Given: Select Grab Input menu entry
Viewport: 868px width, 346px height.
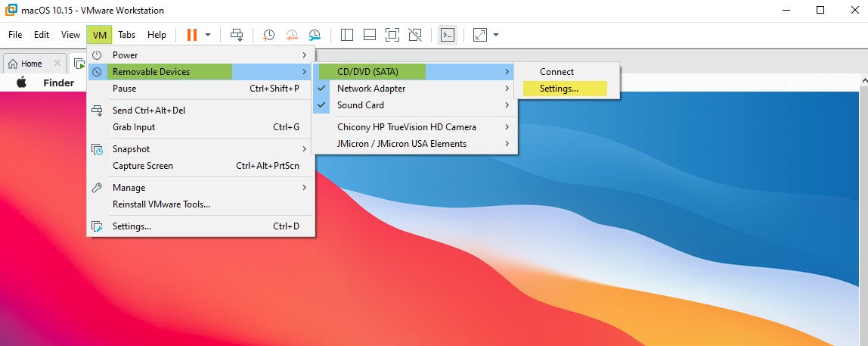Looking at the screenshot, I should click(201, 127).
